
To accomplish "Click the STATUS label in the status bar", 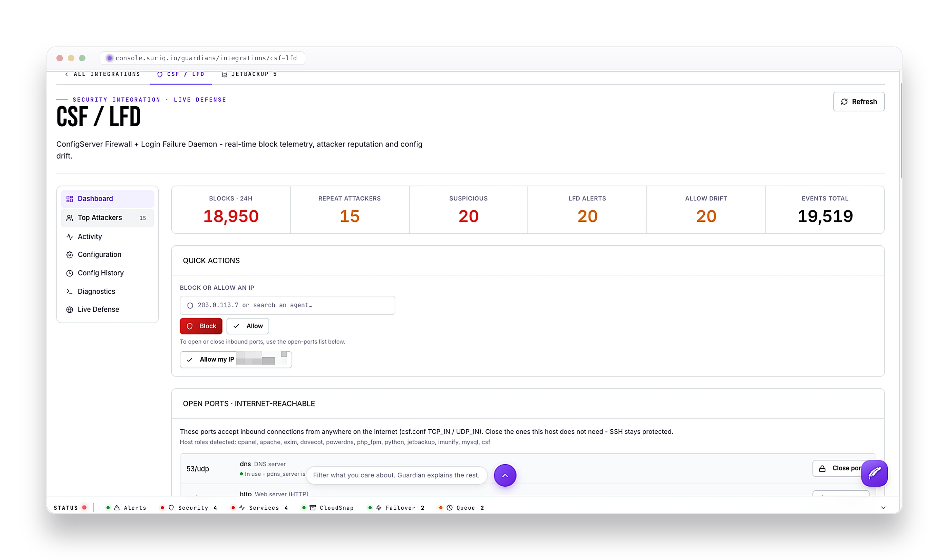I will tap(66, 508).
